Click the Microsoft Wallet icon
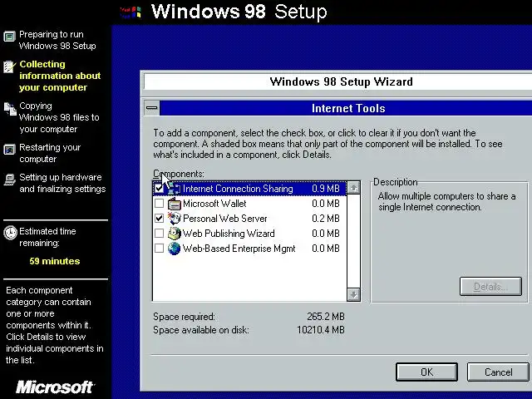532x399 pixels. point(174,204)
